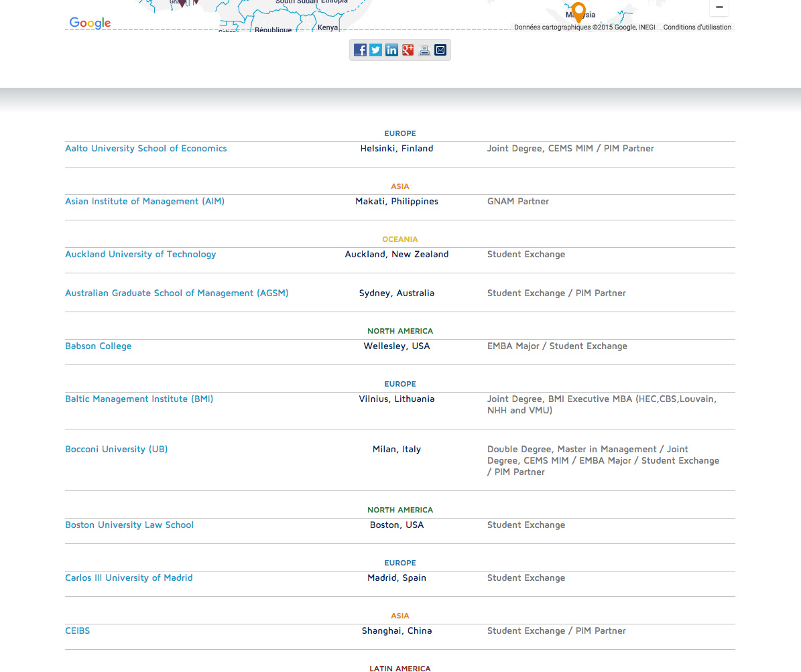Image resolution: width=801 pixels, height=672 pixels.
Task: Open Auckland University of Technology link
Action: point(141,255)
